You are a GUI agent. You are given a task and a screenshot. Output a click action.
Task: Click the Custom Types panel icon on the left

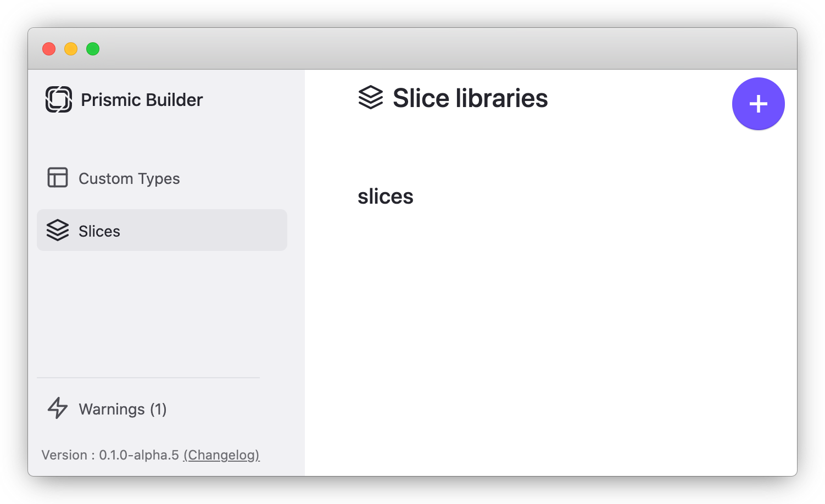[x=57, y=178]
